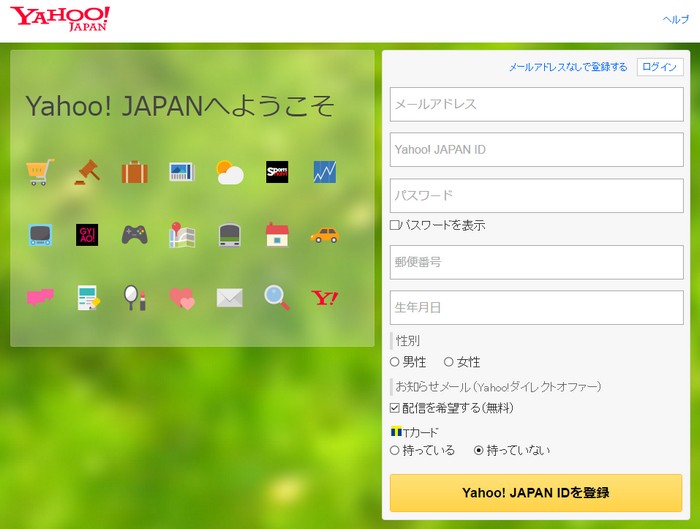Click the shopping cart icon
This screenshot has width=700, height=529.
pyautogui.click(x=40, y=172)
